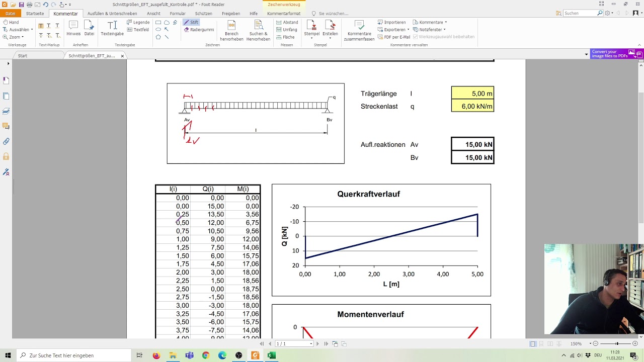Viewport: 644px width, 362px height.
Task: Insert a Textfeld text box
Action: point(138,30)
